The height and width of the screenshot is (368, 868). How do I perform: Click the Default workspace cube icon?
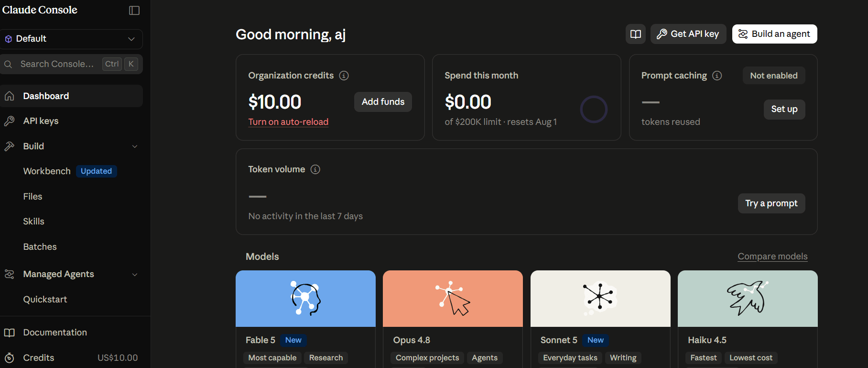9,39
